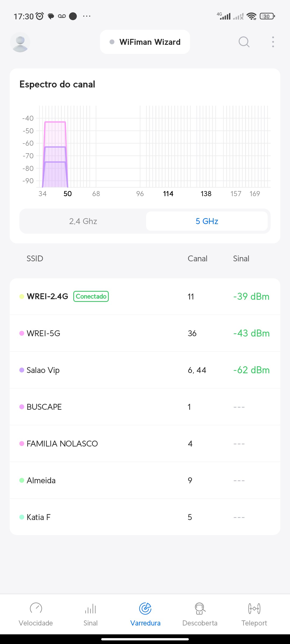This screenshot has width=290, height=644.
Task: Tap the Conectado badge on WREI-2.4G
Action: tap(91, 297)
